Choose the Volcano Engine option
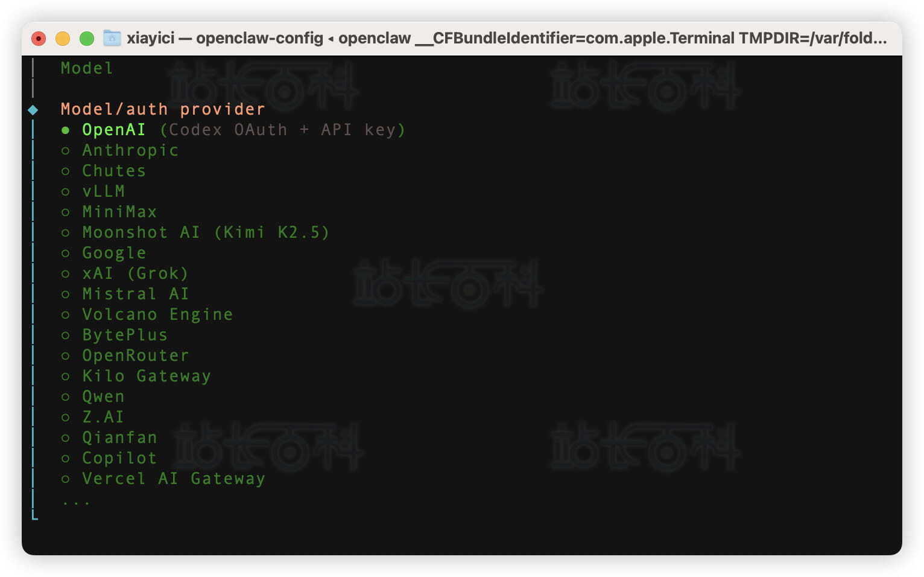 click(147, 314)
